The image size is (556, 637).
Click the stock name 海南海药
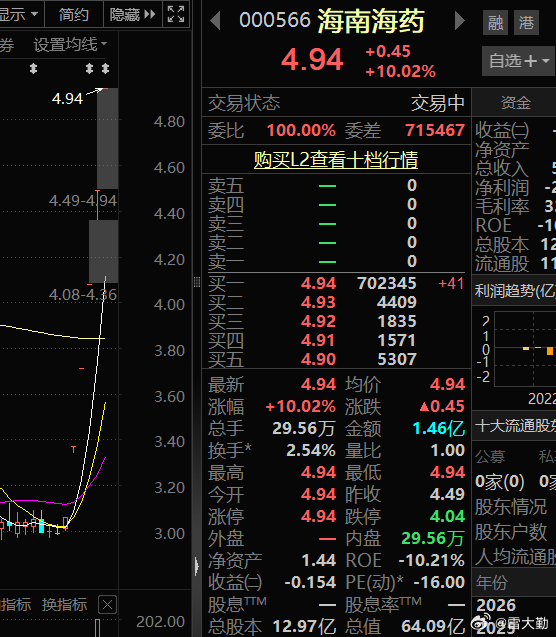coord(371,21)
